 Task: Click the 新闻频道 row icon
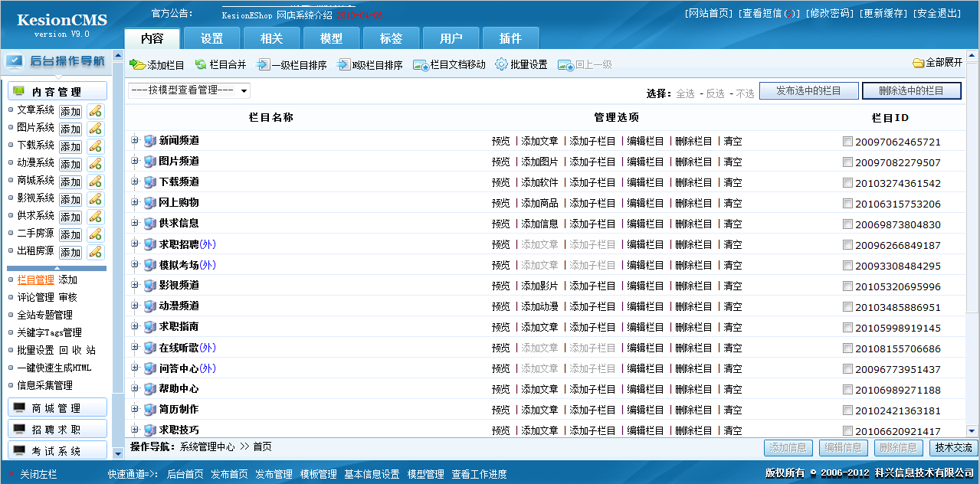[150, 141]
